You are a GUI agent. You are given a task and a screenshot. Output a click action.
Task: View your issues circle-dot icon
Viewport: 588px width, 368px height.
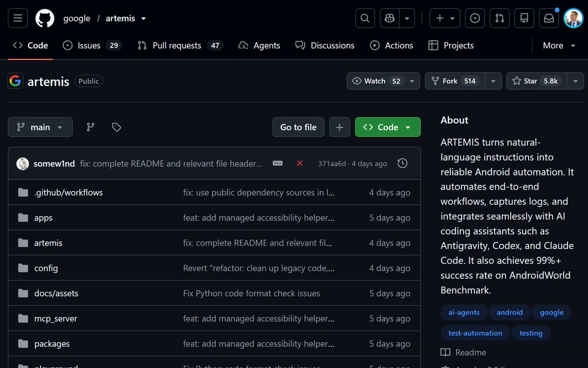click(475, 18)
